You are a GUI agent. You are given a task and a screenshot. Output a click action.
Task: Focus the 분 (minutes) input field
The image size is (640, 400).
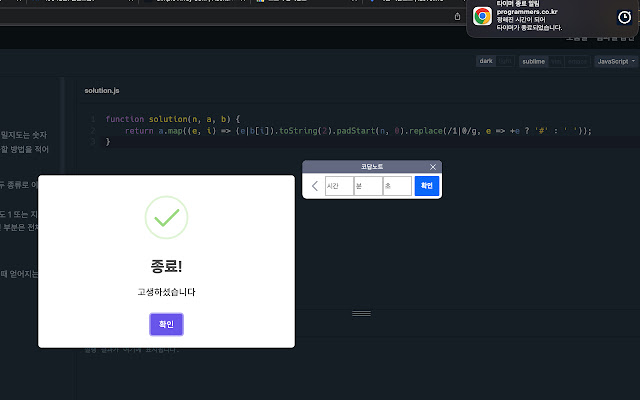(368, 186)
